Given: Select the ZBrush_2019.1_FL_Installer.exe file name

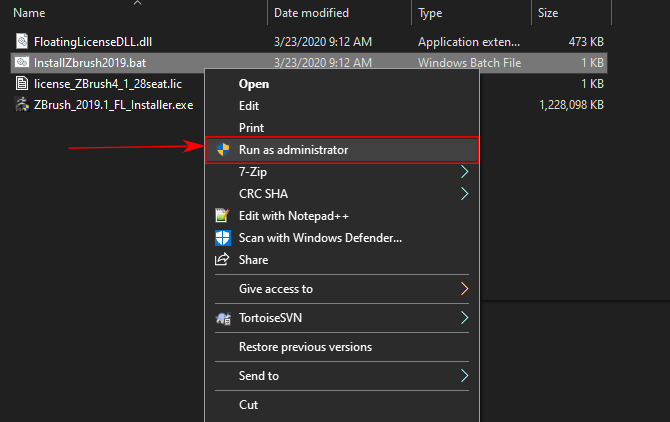Looking at the screenshot, I should 113,105.
